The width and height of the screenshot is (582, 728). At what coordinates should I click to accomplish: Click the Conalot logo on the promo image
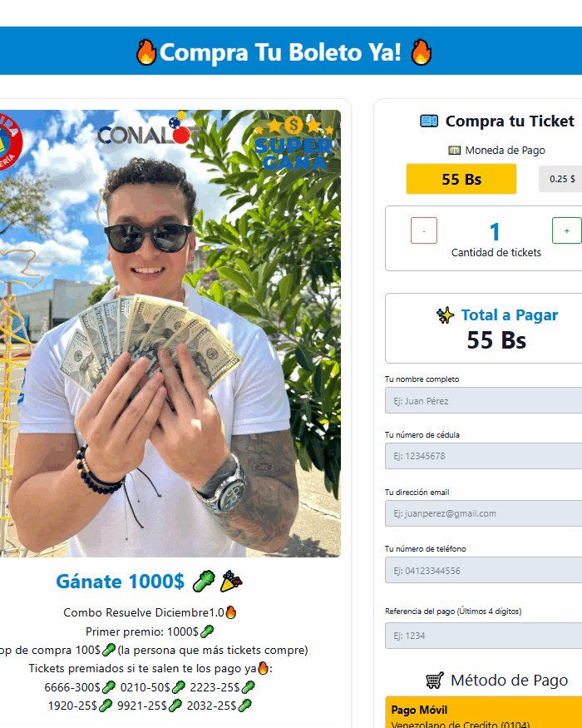click(x=149, y=130)
